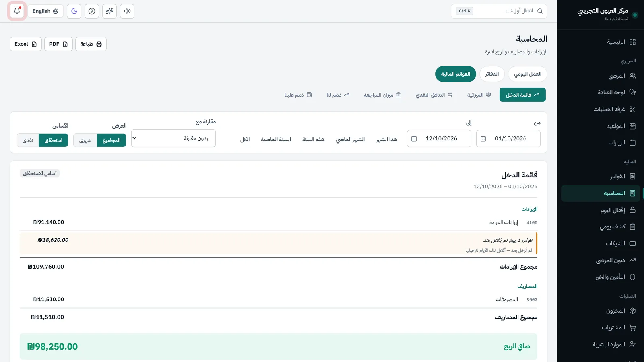644x362 pixels.
Task: Click the search magnifier icon
Action: pos(540,11)
